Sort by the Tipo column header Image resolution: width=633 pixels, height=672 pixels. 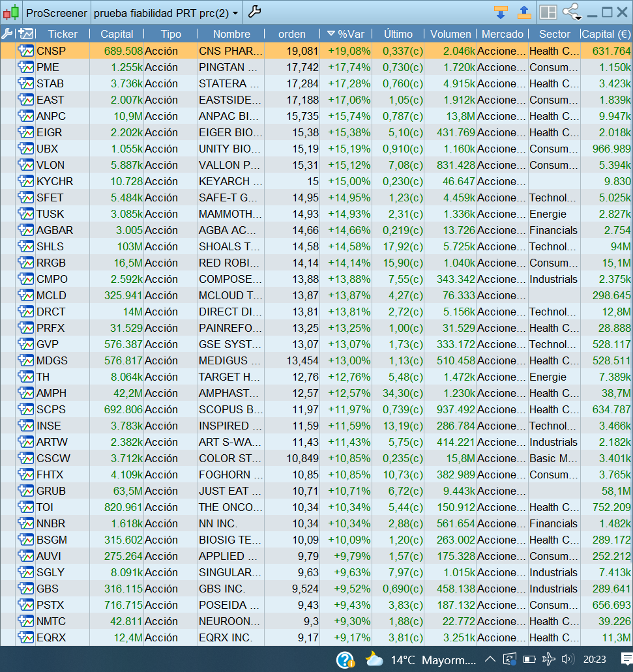click(x=171, y=34)
